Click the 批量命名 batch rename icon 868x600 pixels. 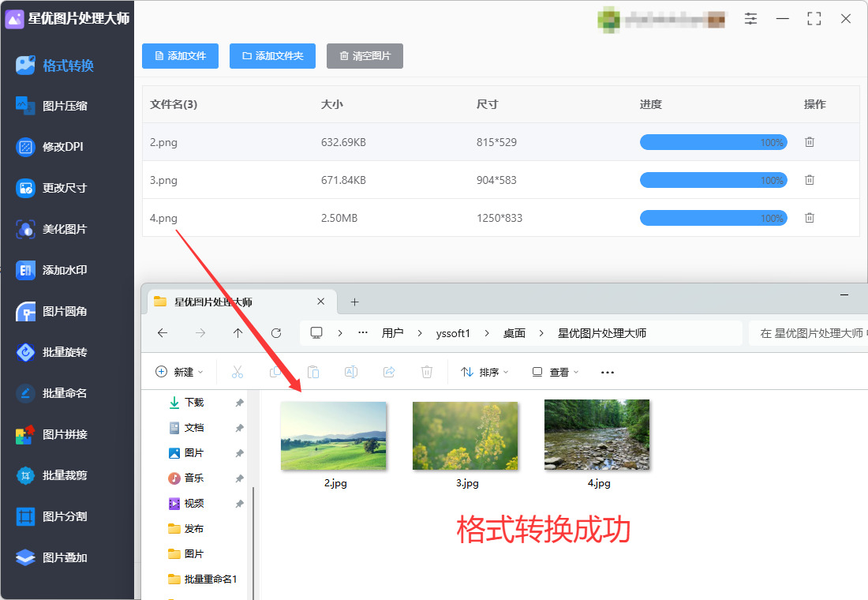(25, 393)
